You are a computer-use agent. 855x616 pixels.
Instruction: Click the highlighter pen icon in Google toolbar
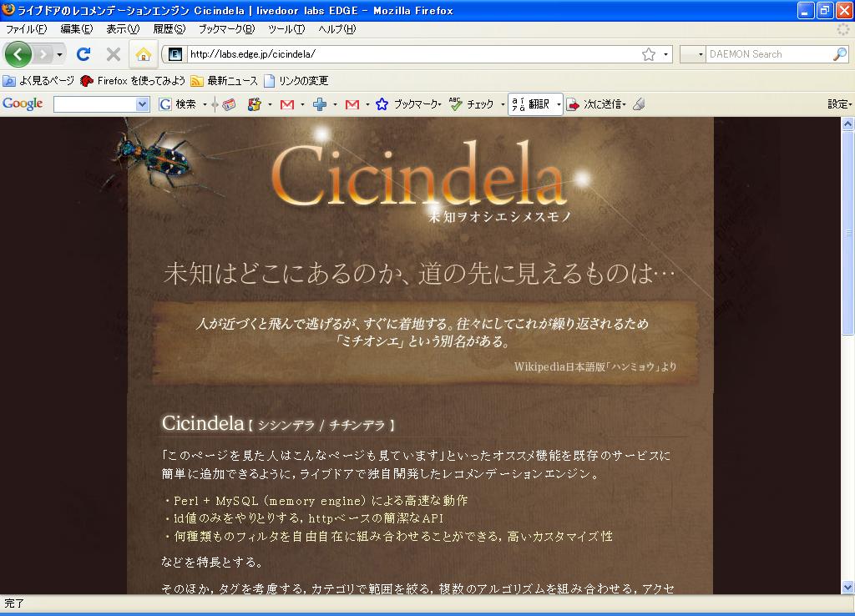point(639,104)
